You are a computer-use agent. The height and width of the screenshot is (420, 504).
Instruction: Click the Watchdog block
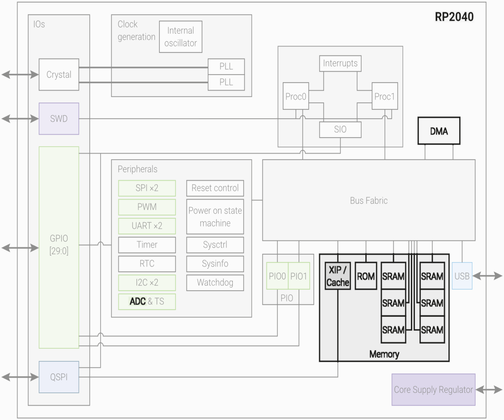coord(215,283)
